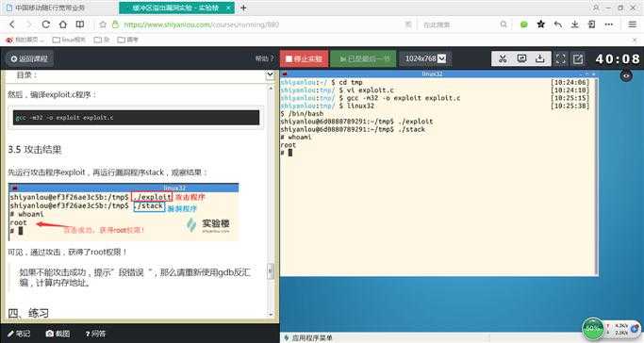Open favorites with the black star icon
This screenshot has width=644, height=343.
(541, 24)
